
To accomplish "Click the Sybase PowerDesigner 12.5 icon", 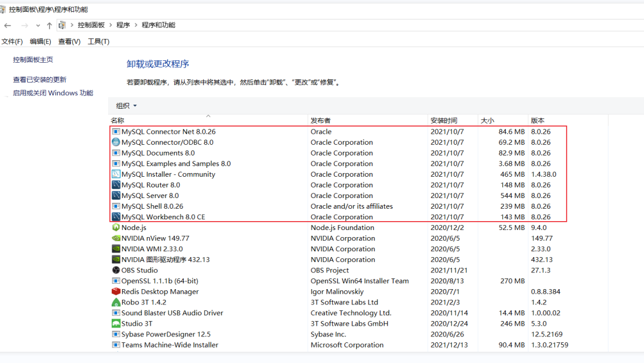I will (116, 334).
